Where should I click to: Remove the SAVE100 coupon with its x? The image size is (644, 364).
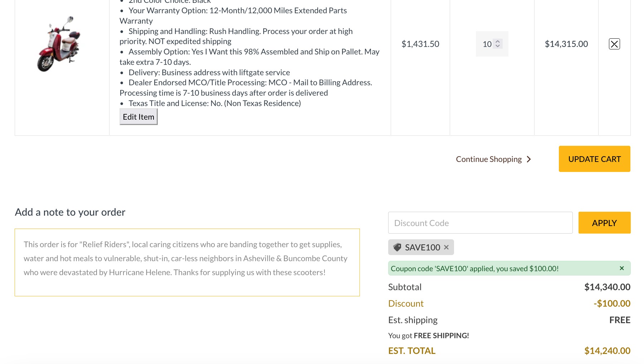446,247
